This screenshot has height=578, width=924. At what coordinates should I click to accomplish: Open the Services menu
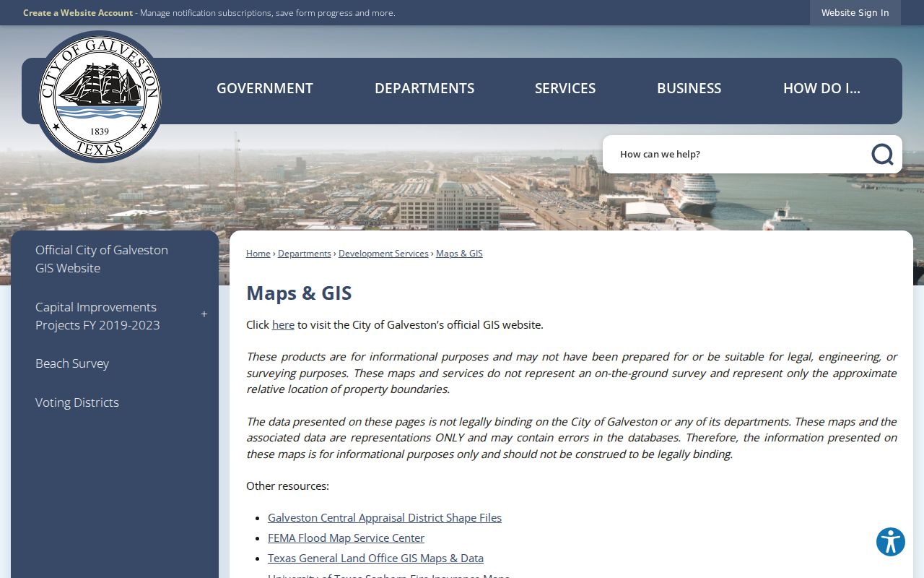click(x=565, y=88)
